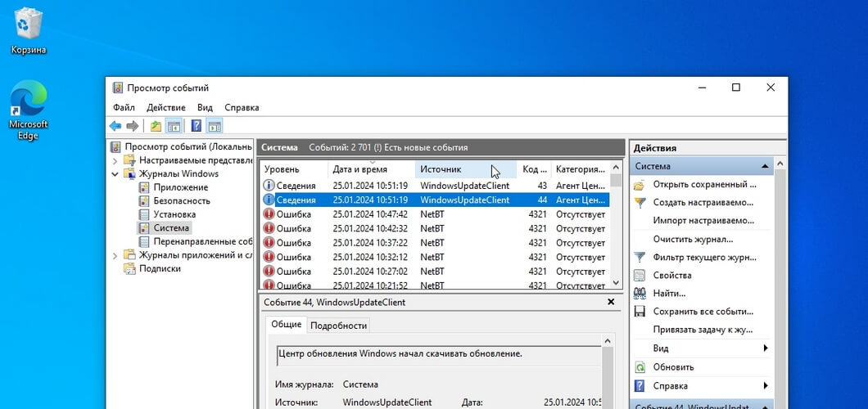Click the blue Help toolbar icon
Image resolution: width=868 pixels, height=409 pixels.
click(197, 126)
